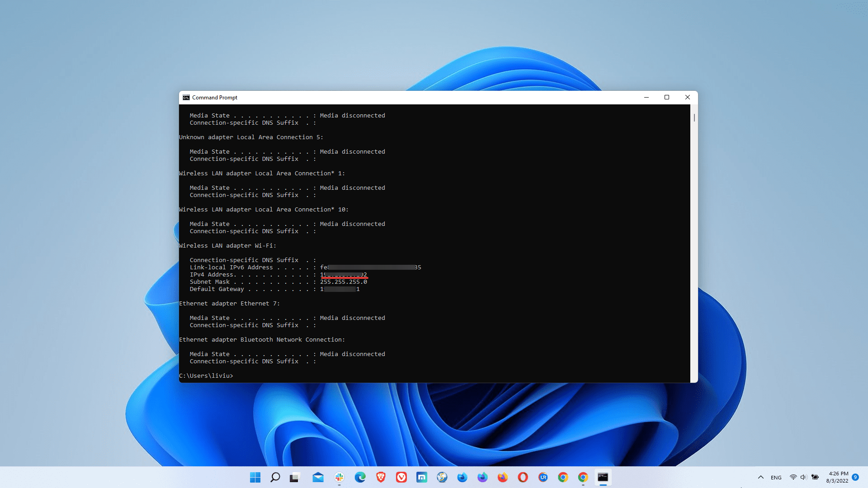Launch the Mail app from taskbar
This screenshot has width=868, height=488.
318,477
